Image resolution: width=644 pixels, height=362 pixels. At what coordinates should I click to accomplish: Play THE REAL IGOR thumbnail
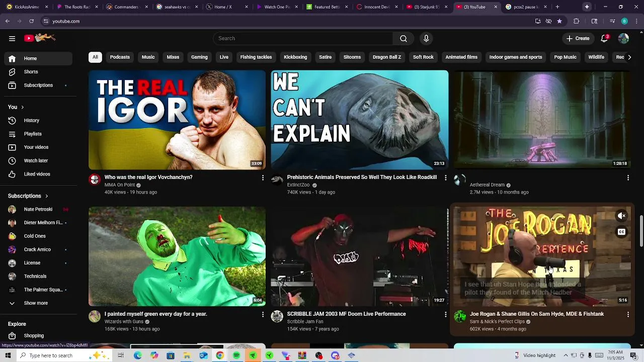point(177,120)
